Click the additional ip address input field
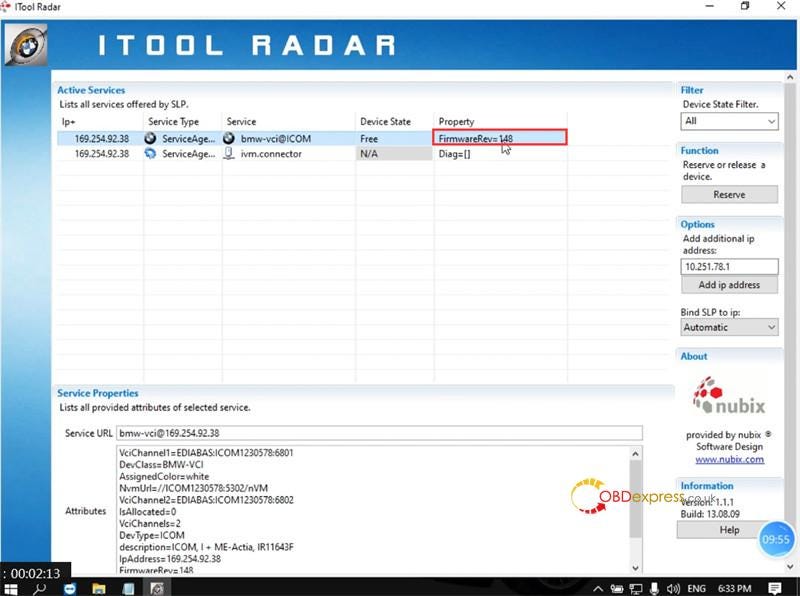Viewport: 800px width, 596px height. click(x=729, y=266)
